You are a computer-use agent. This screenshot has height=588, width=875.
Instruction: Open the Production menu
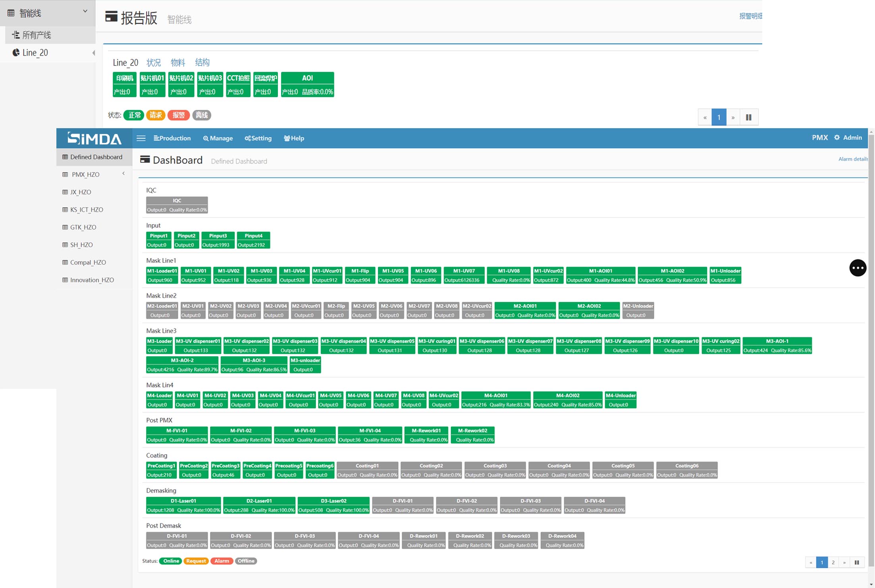pyautogui.click(x=172, y=138)
